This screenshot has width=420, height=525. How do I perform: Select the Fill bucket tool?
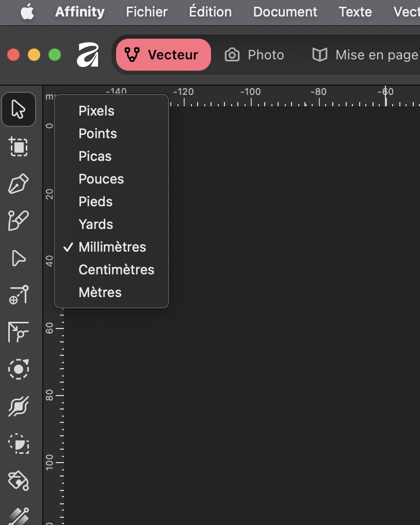tap(19, 481)
